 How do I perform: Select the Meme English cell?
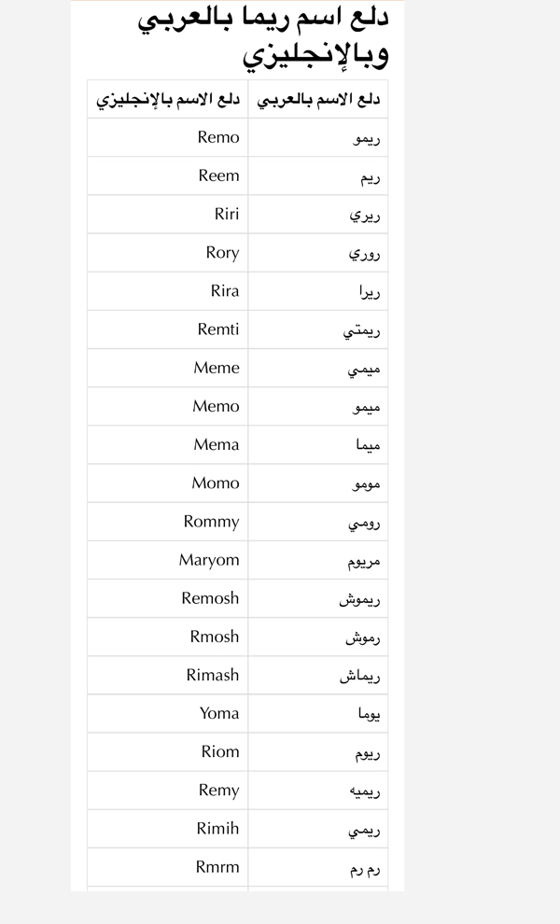pyautogui.click(x=167, y=368)
